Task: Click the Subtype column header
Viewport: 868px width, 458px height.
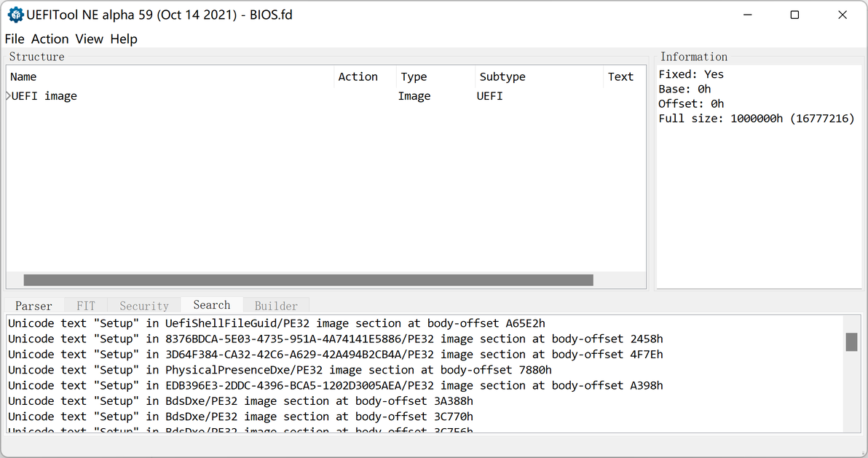Action: (x=502, y=77)
